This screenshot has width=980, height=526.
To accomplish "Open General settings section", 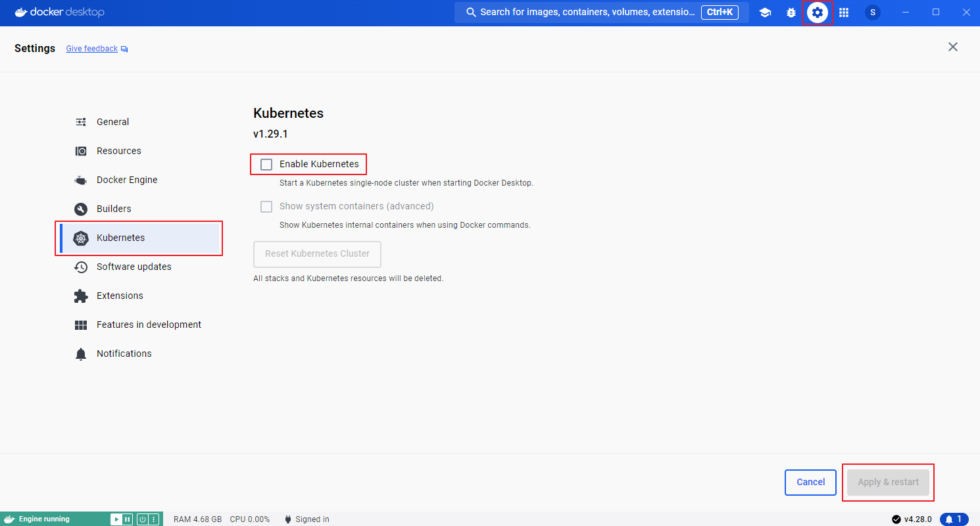I will tap(139, 122).
